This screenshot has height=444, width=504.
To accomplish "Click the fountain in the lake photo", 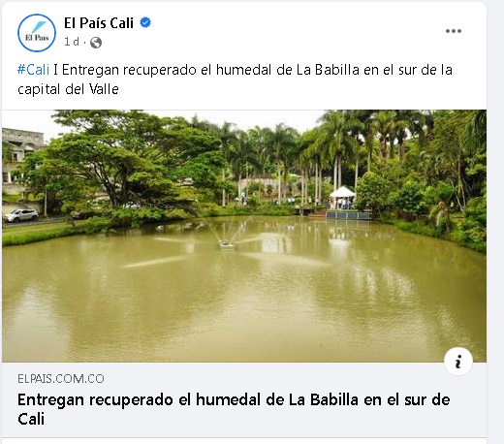I will tap(227, 244).
